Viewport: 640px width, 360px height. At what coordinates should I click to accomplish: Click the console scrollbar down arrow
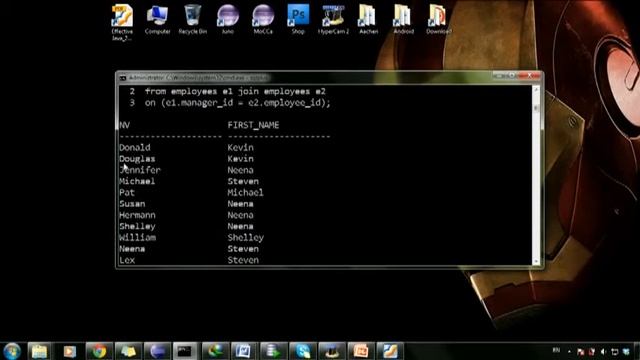[536, 261]
